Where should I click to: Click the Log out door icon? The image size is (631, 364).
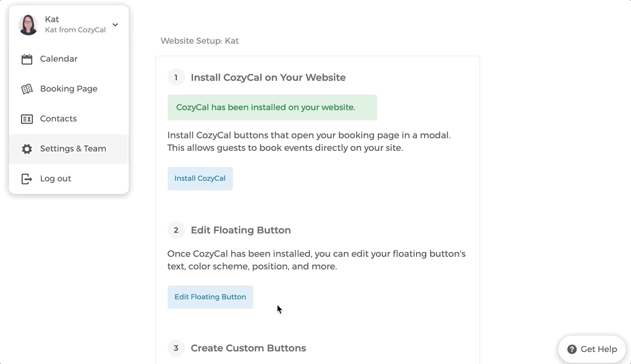pos(27,179)
